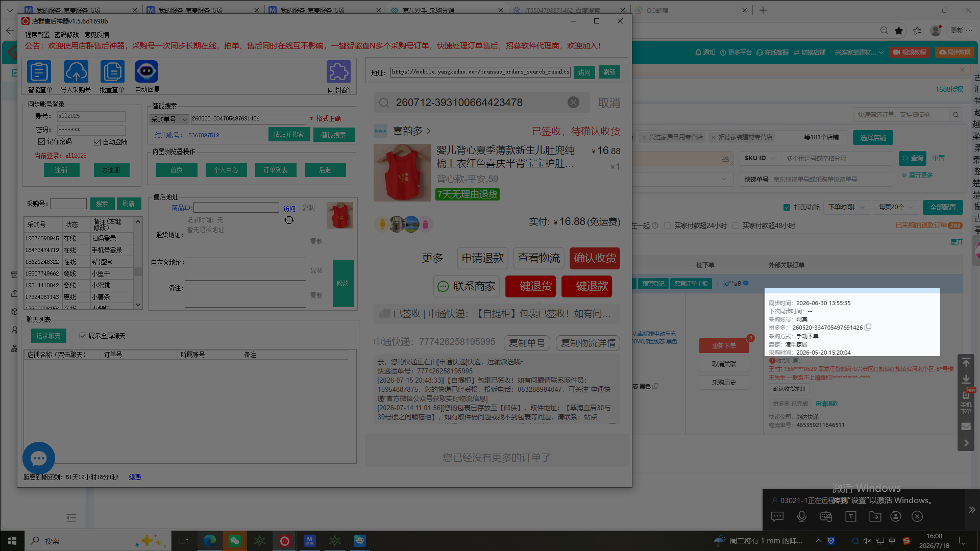Image resolution: width=980 pixels, height=551 pixels.
Task: Toggle the 记住密码 checkbox
Action: point(42,141)
